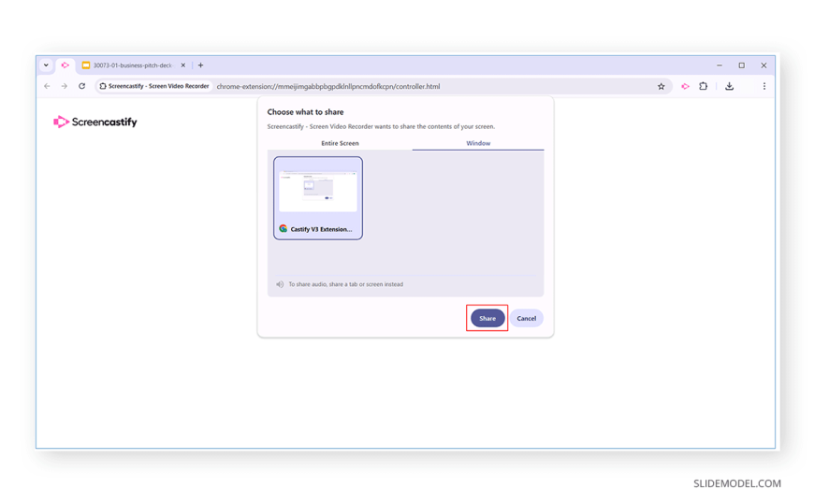Switch to the Window tab
This screenshot has width=814, height=504.
click(478, 143)
